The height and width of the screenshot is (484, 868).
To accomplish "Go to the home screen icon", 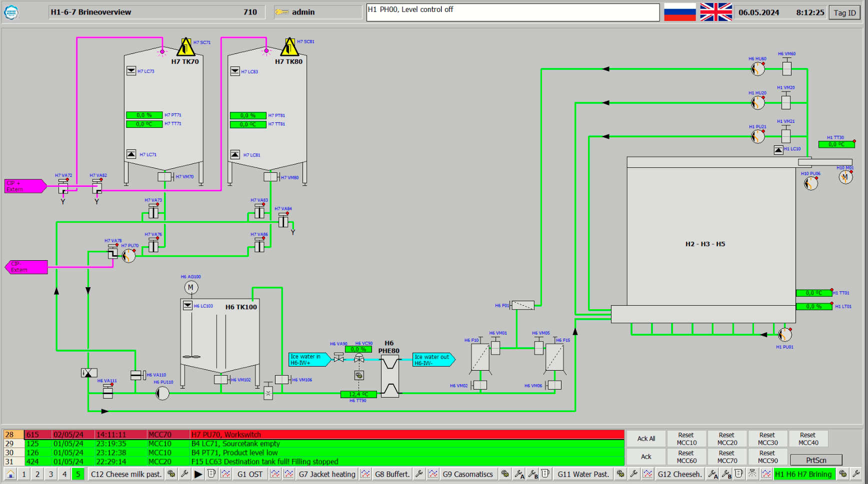I will pos(10,474).
